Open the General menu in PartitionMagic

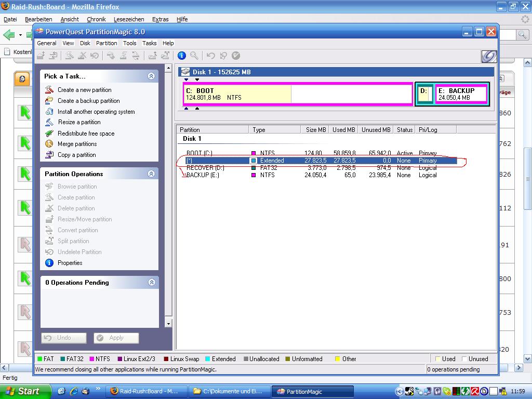[x=47, y=43]
